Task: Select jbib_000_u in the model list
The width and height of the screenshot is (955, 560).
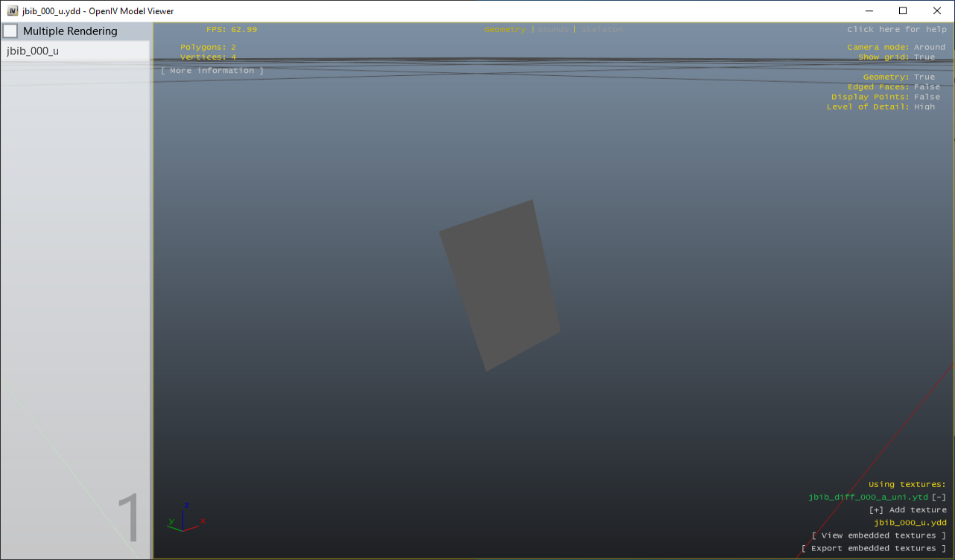Action: (x=34, y=51)
